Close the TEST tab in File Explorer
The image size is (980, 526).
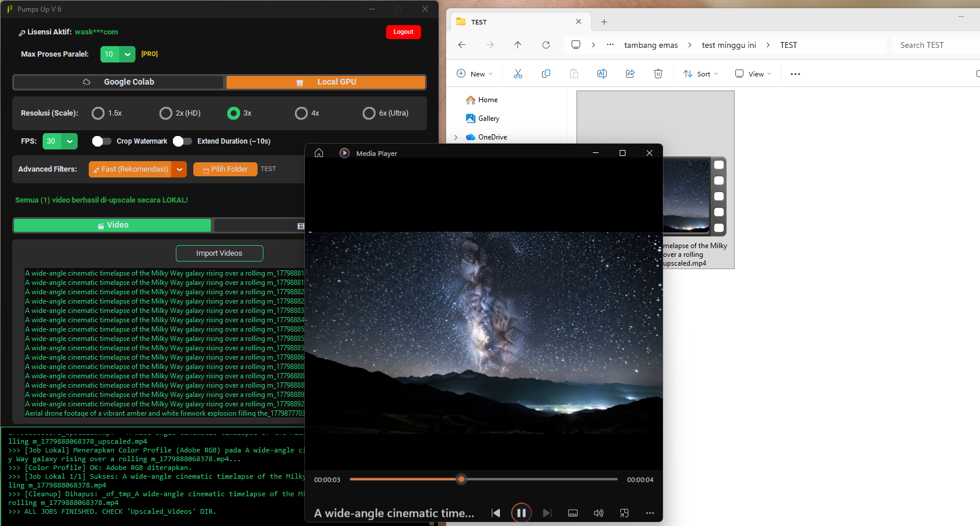click(x=579, y=22)
